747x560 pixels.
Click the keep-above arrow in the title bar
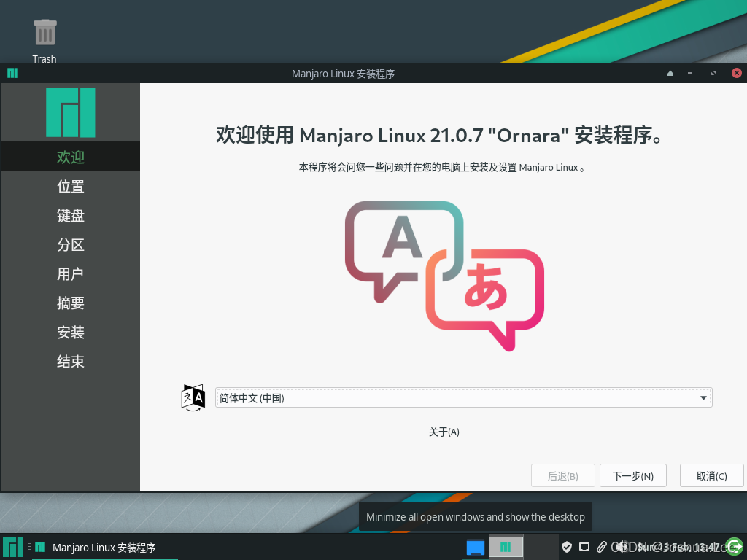(670, 74)
